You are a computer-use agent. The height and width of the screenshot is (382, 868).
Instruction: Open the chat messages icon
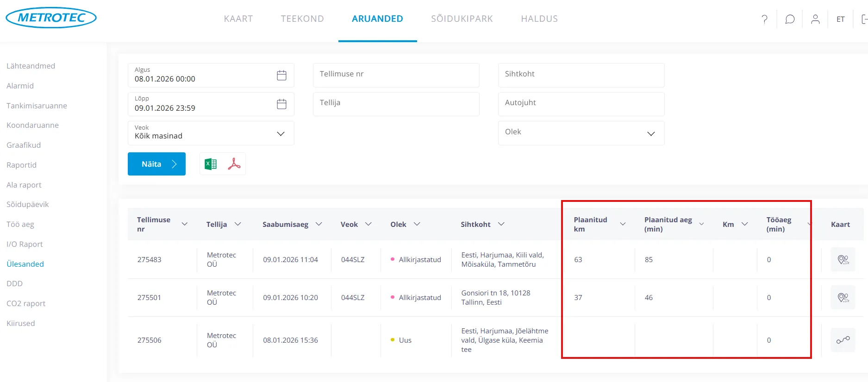tap(790, 19)
